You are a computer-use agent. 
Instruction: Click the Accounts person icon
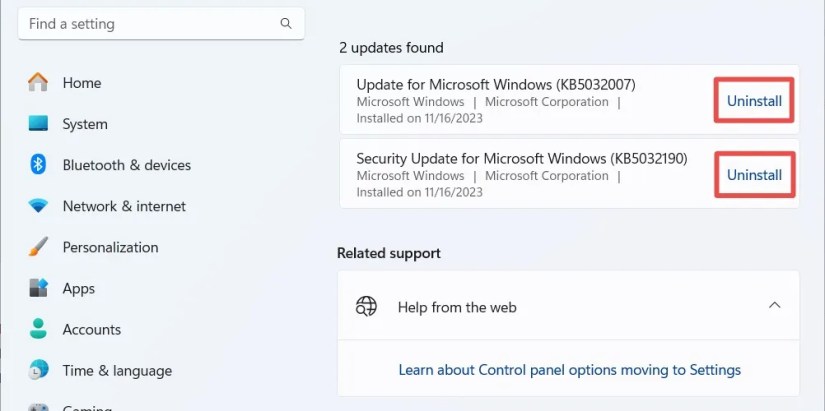[38, 329]
